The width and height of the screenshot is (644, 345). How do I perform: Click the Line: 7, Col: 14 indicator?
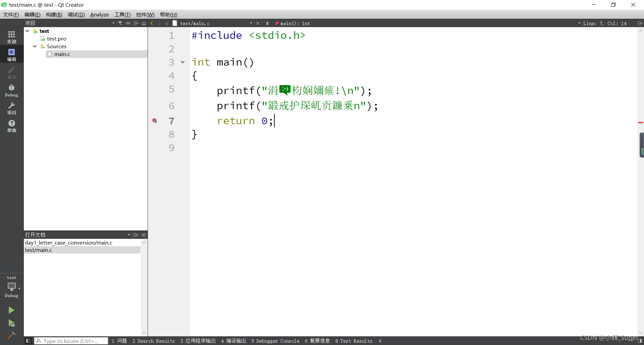point(605,23)
